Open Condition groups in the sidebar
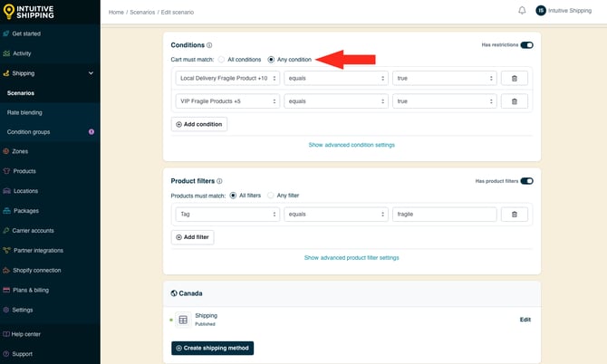The width and height of the screenshot is (607, 364). [x=28, y=132]
